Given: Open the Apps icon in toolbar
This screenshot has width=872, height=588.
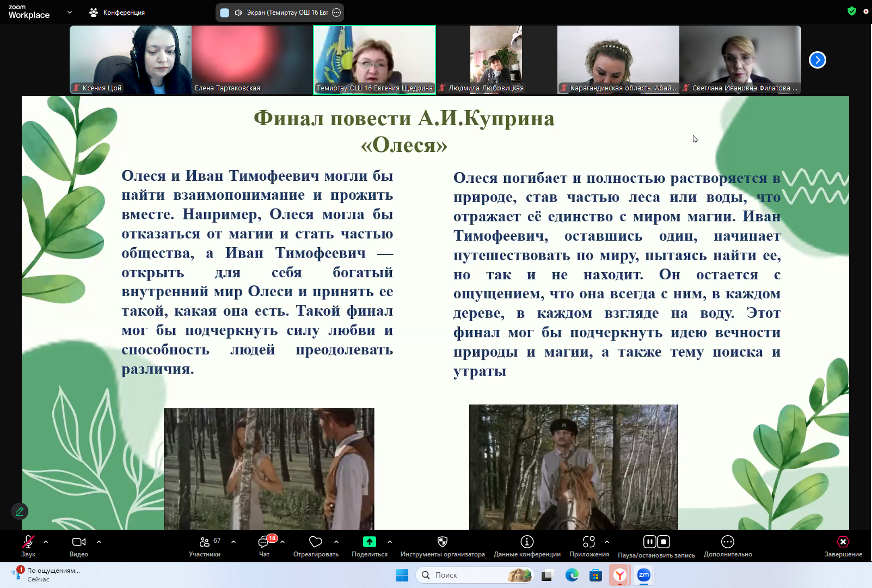Looking at the screenshot, I should pyautogui.click(x=589, y=542).
